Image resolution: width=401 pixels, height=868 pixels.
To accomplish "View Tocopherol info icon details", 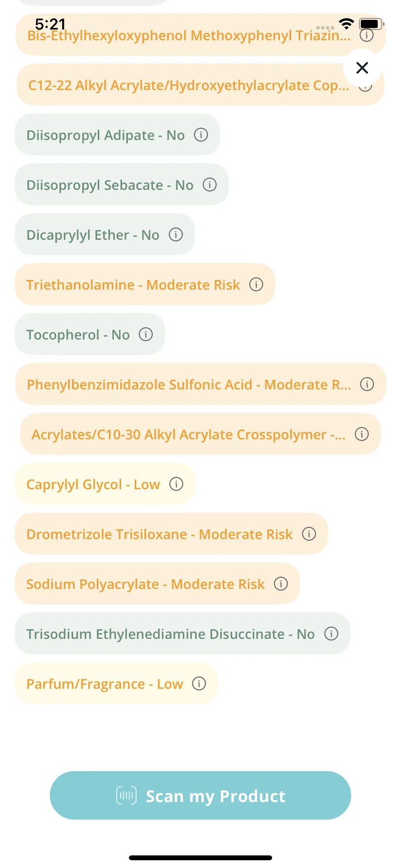I will (x=146, y=334).
